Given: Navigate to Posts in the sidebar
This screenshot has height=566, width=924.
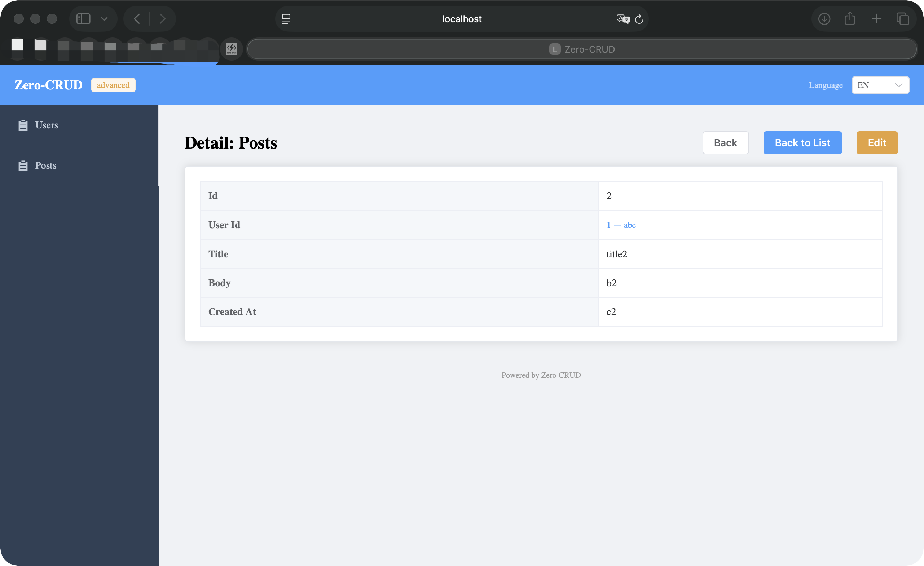Looking at the screenshot, I should click(x=79, y=166).
